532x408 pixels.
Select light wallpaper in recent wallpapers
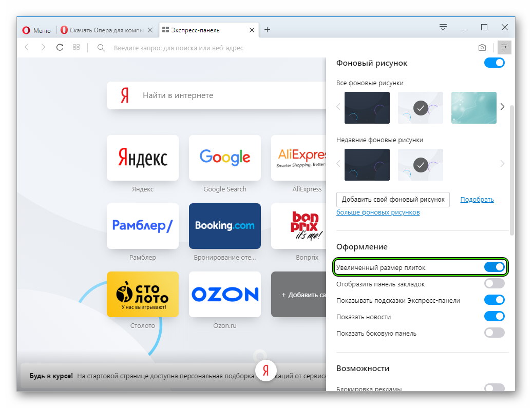pos(421,165)
